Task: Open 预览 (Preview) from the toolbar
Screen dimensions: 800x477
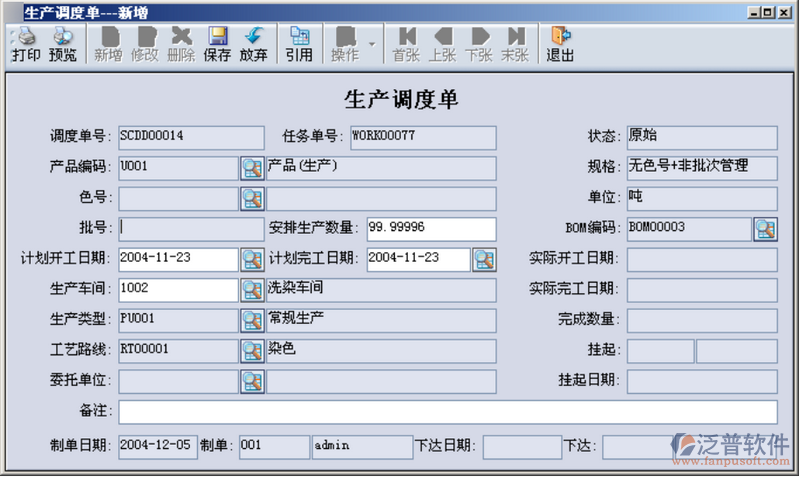Action: 63,45
